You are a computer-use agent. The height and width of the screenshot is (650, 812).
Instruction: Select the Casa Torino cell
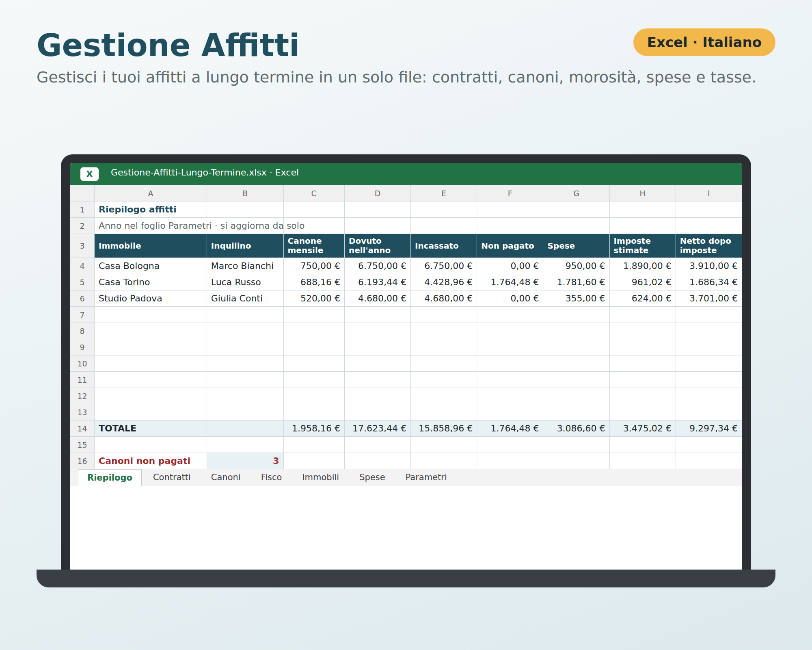point(151,282)
